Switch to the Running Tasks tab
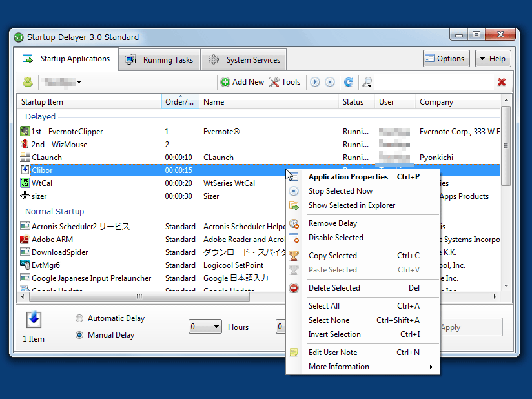Viewport: 532px width, 399px height. point(159,59)
